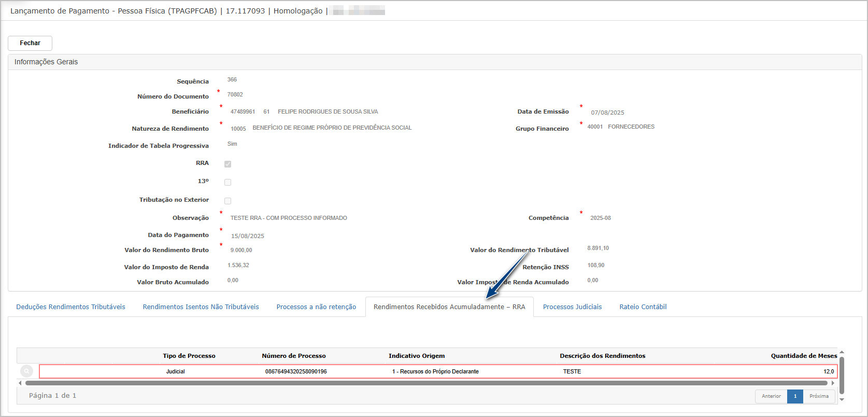Click Número do Documento value 70802
Image resolution: width=868 pixels, height=417 pixels.
click(235, 94)
